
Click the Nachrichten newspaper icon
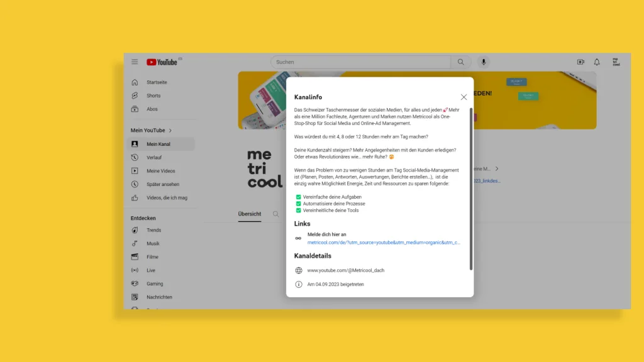135,297
